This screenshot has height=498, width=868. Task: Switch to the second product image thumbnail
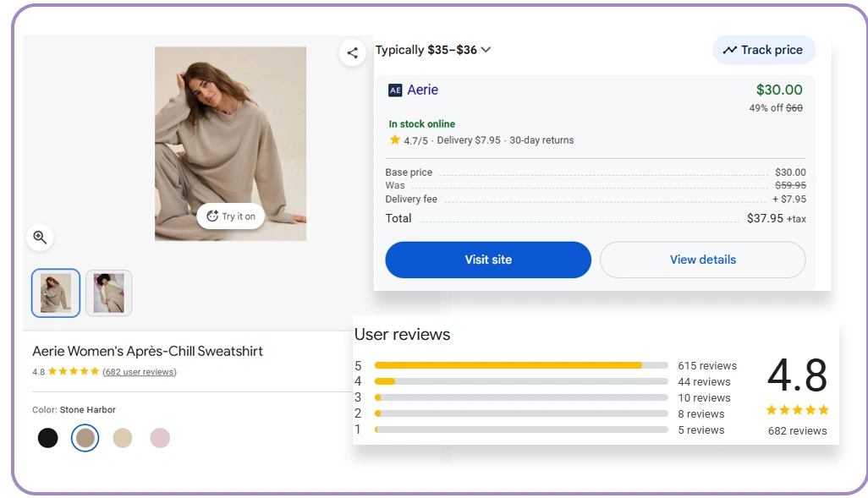pyautogui.click(x=108, y=292)
